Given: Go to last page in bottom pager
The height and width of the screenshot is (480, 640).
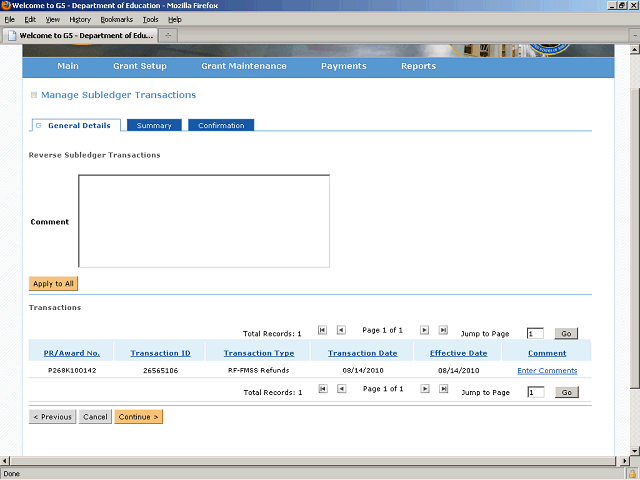Looking at the screenshot, I should [444, 389].
